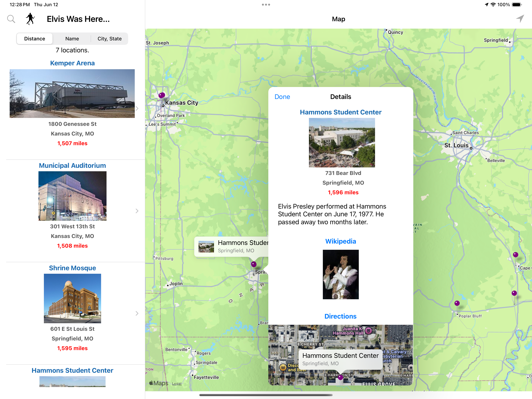532x399 pixels.
Task: Tap the Fayetteville map label
Action: [x=206, y=377]
